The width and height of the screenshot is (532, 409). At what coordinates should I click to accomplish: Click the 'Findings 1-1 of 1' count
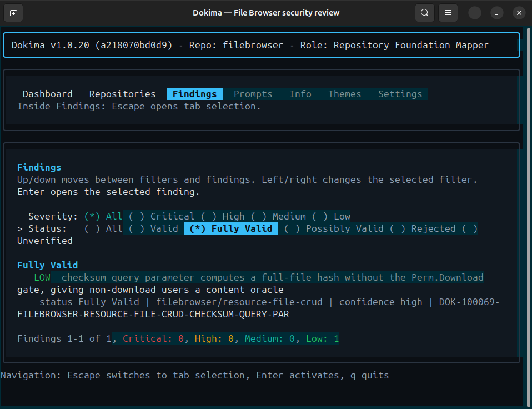tap(64, 338)
